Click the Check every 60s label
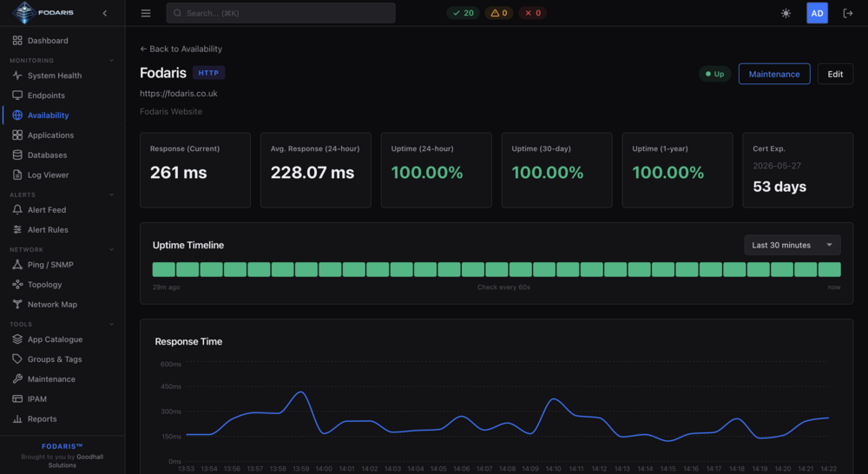The image size is (868, 474). 503,286
